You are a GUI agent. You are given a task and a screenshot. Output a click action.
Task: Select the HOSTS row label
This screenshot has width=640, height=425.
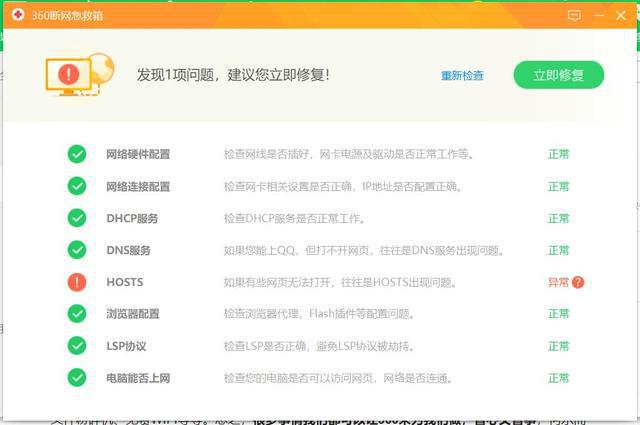(125, 282)
